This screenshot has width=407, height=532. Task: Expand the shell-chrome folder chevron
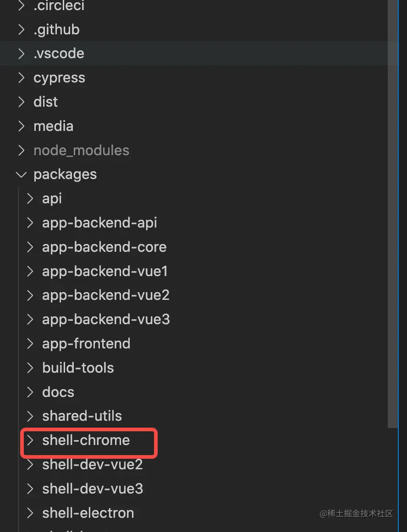click(x=30, y=440)
